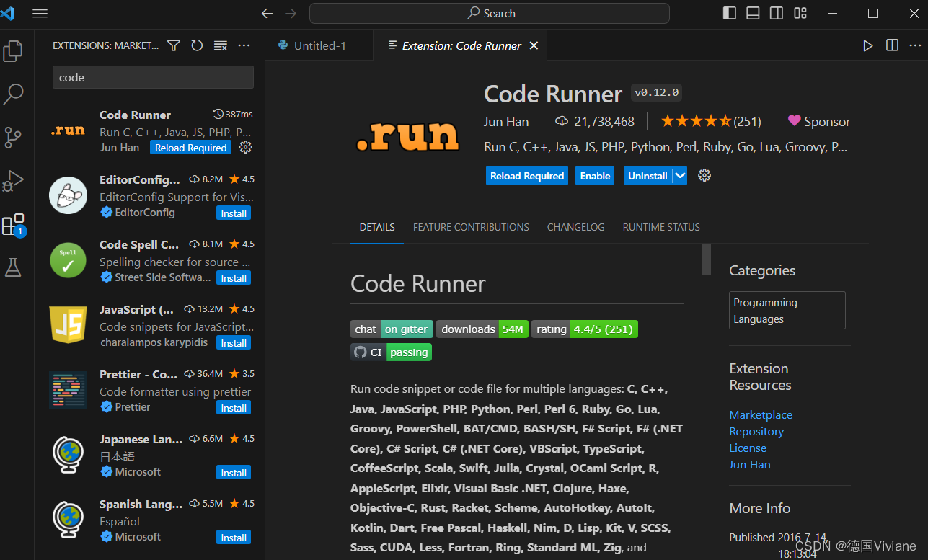Install the Code Spell Checker extension
The height and width of the screenshot is (560, 928).
[x=234, y=278]
